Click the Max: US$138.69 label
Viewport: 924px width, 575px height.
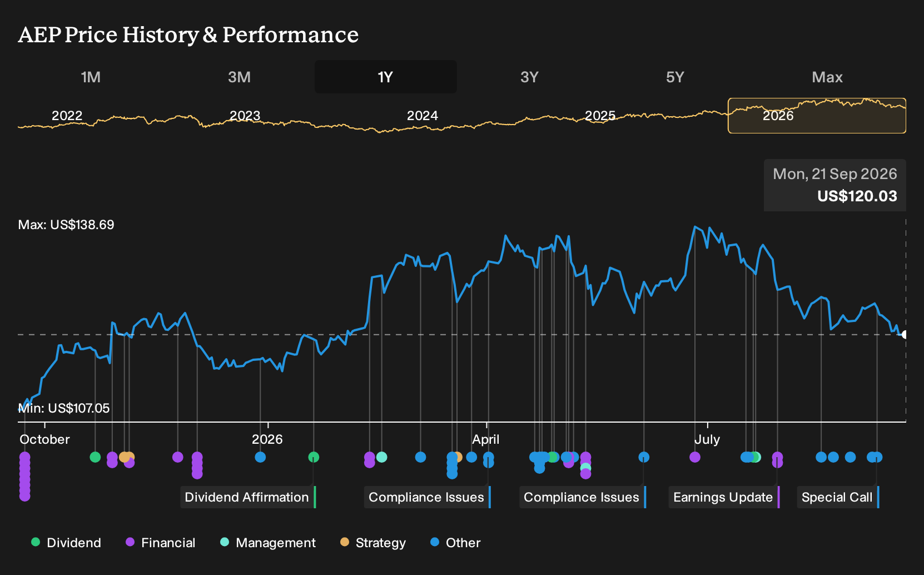[66, 225]
